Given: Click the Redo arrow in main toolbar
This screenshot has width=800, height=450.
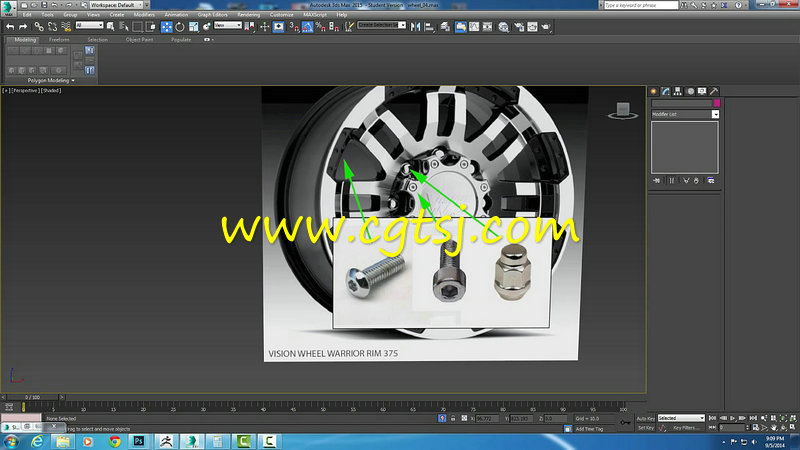Looking at the screenshot, I should (x=23, y=27).
